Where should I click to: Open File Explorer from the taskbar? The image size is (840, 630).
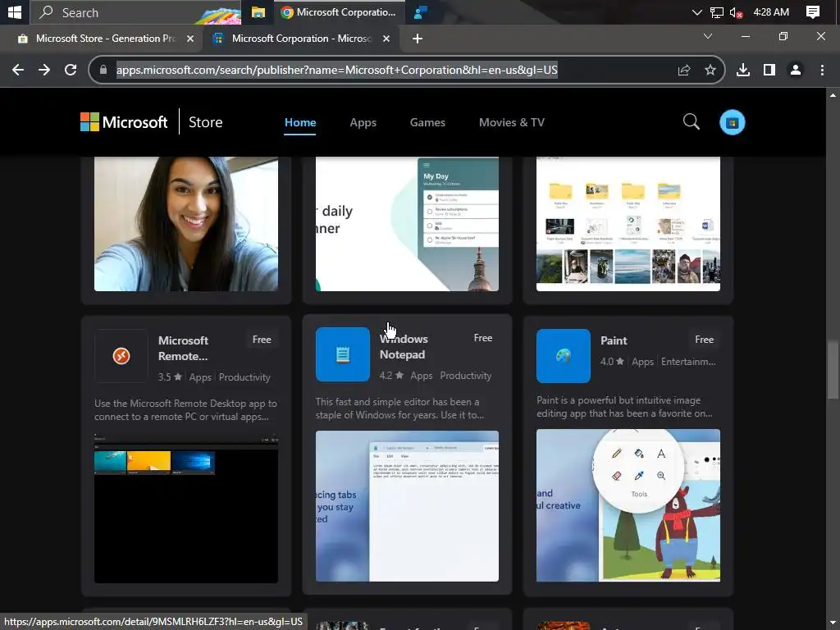pos(258,12)
